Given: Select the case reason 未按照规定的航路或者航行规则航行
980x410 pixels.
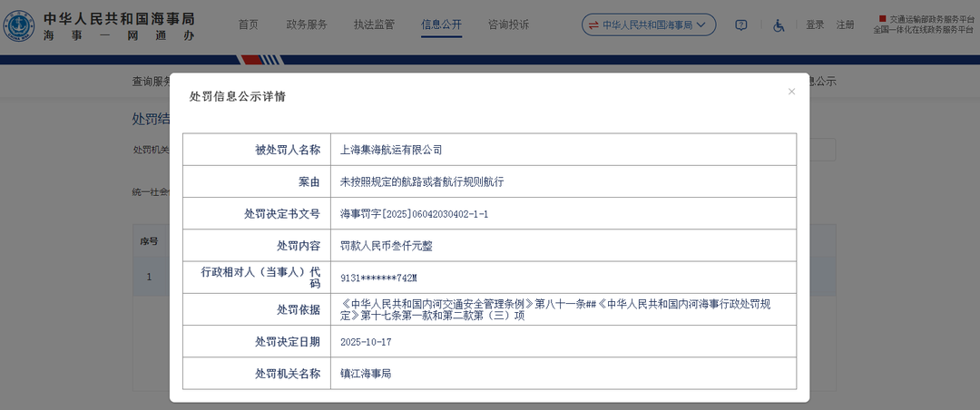Looking at the screenshot, I should click(x=422, y=182).
